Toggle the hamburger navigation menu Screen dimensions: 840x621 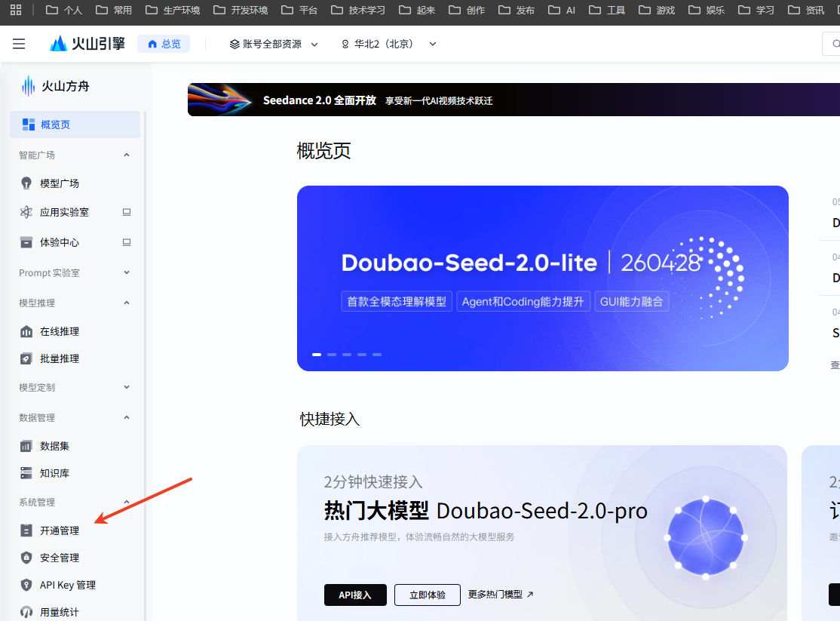[19, 44]
